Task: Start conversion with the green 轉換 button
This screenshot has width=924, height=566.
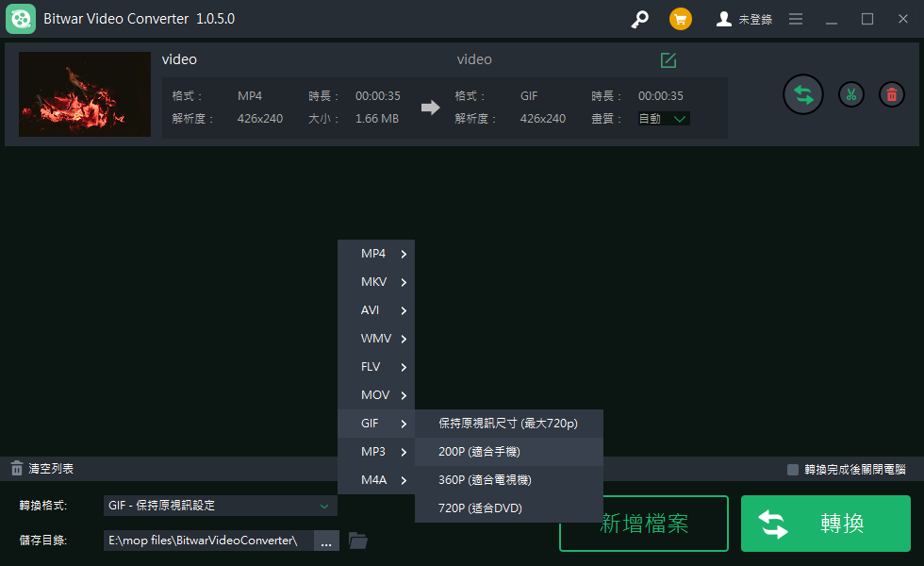Action: pos(826,524)
